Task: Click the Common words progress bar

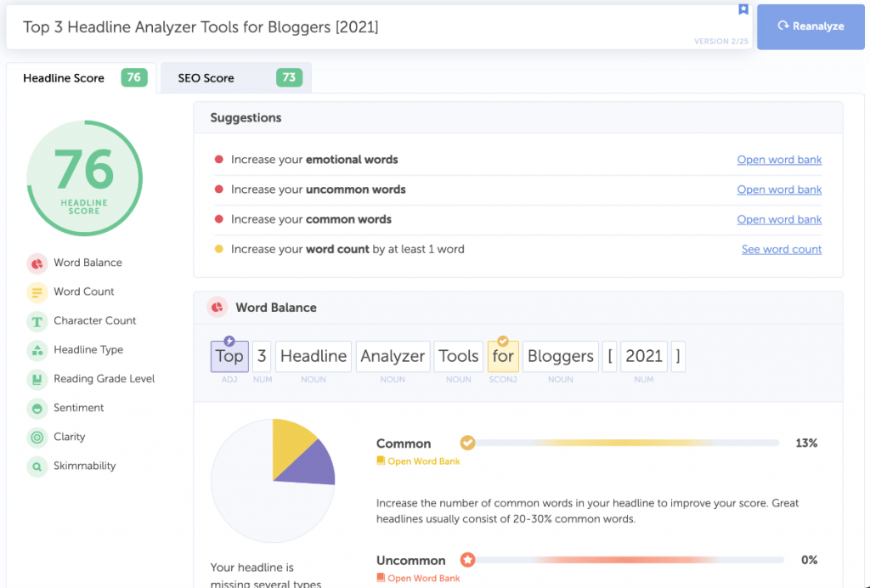Action: (627, 443)
